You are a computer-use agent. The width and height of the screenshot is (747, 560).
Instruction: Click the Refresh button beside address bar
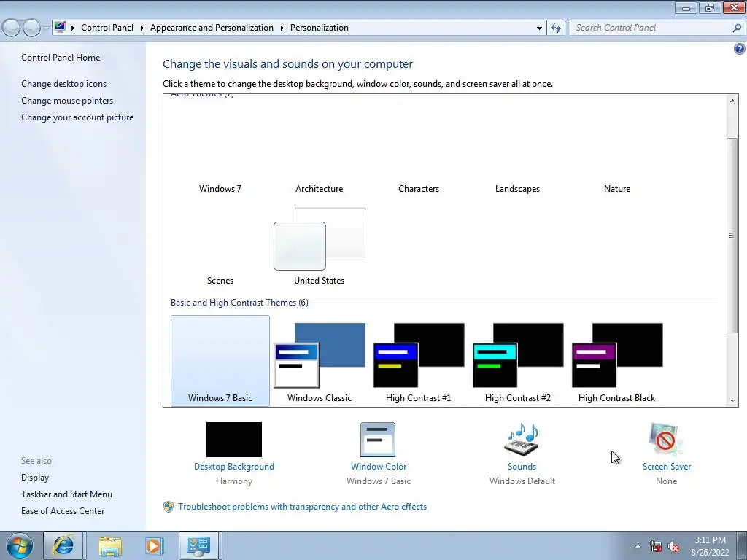pos(556,28)
